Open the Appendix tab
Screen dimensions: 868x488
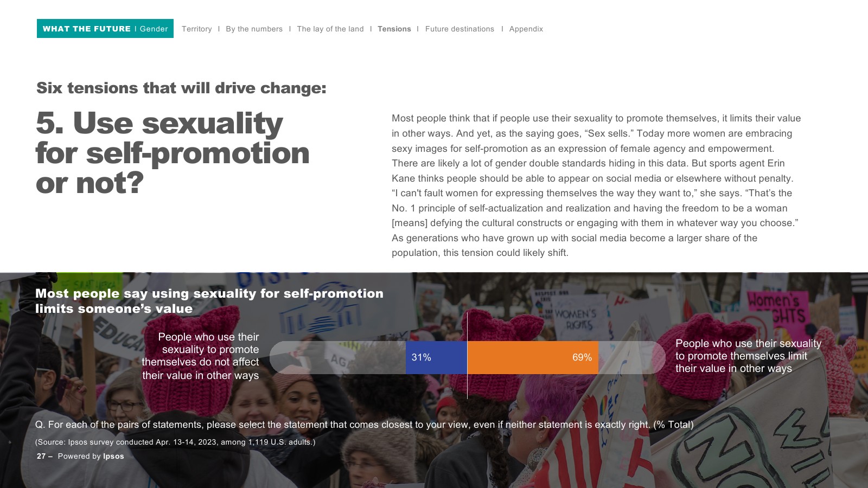[526, 29]
